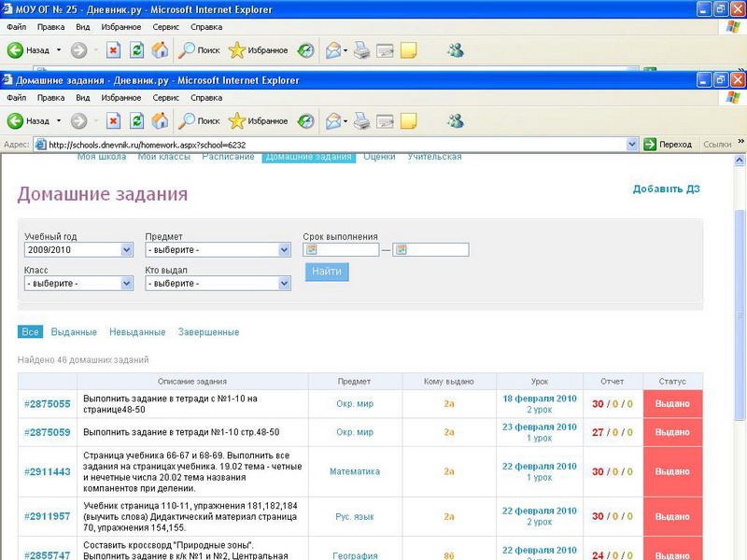
Task: Open the Оценки page tab
Action: [379, 157]
